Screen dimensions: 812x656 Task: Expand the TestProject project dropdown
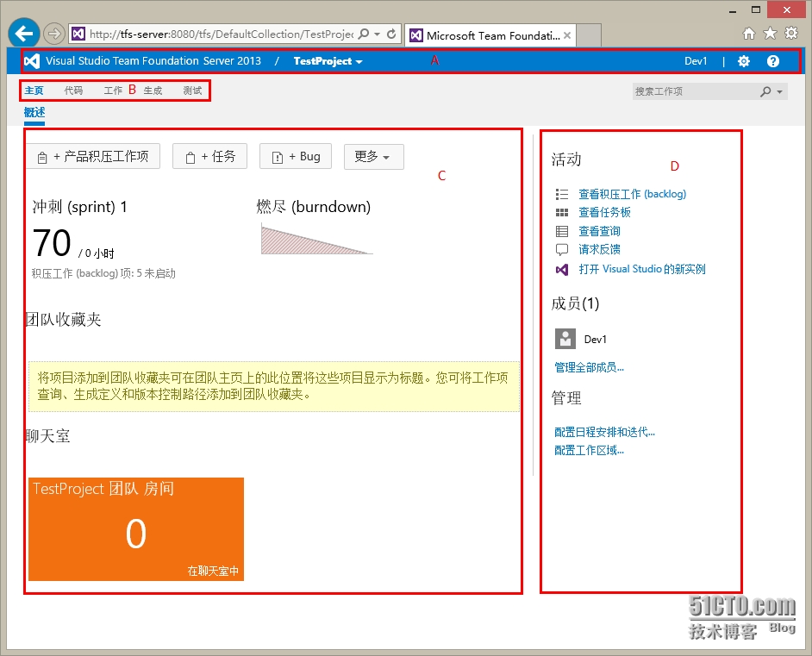[x=328, y=61]
